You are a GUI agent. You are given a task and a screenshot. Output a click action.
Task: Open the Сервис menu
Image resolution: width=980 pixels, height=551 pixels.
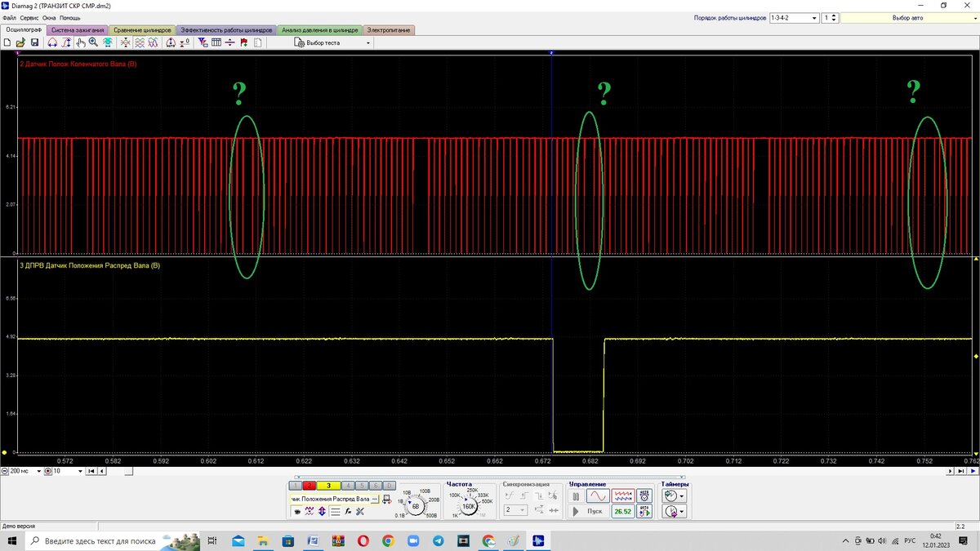[x=29, y=17]
